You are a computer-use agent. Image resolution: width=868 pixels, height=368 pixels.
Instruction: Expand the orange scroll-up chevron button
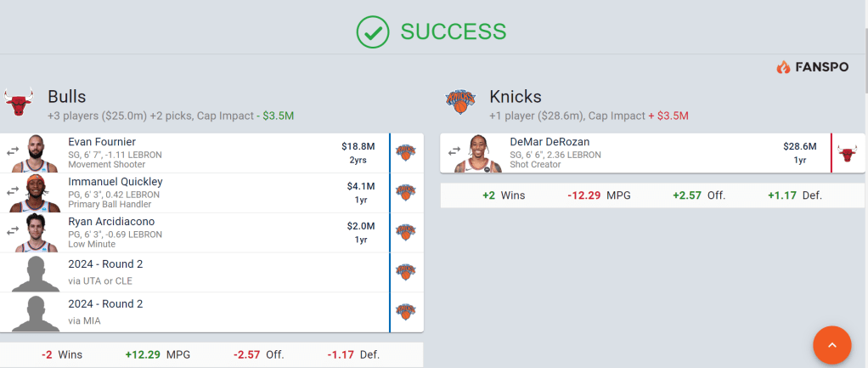click(x=831, y=344)
